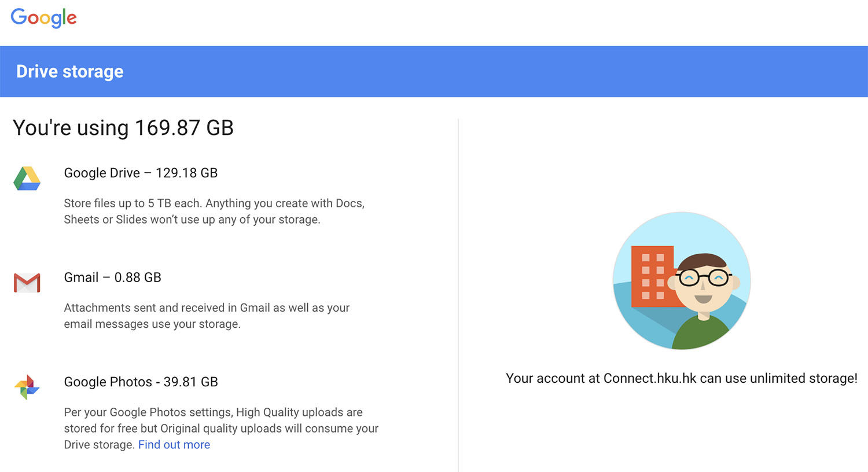This screenshot has height=472, width=868.
Task: Click the Gmail – 0.88 GB label
Action: coord(112,277)
